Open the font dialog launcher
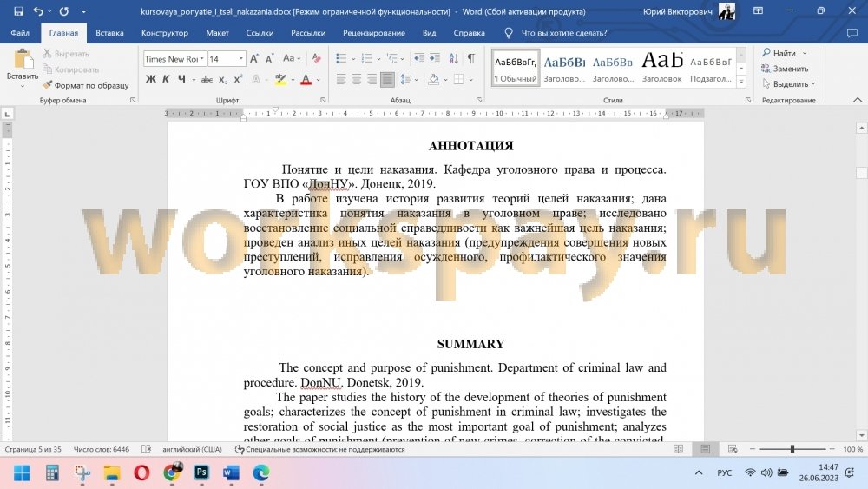 (323, 100)
